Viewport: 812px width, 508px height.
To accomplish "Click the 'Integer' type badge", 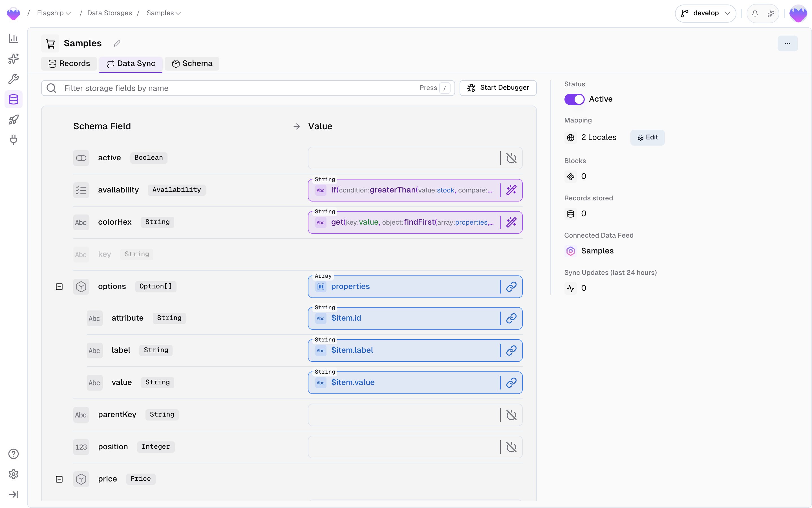I will pyautogui.click(x=156, y=447).
